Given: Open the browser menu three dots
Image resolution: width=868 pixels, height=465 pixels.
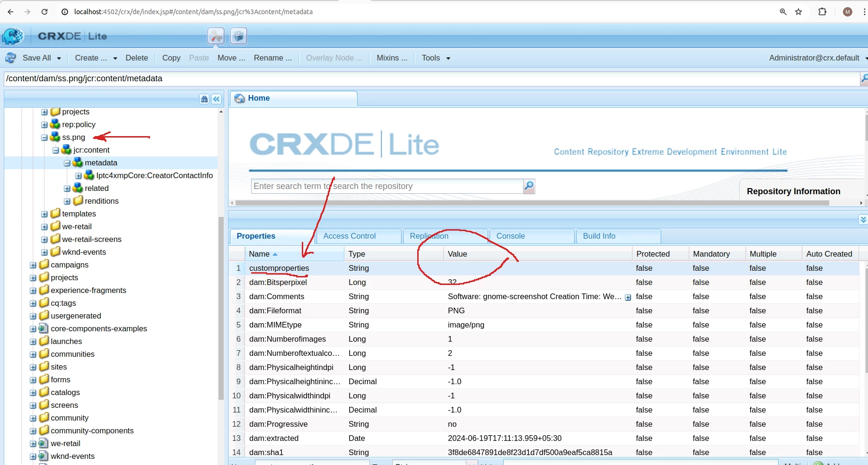Looking at the screenshot, I should click(x=865, y=12).
